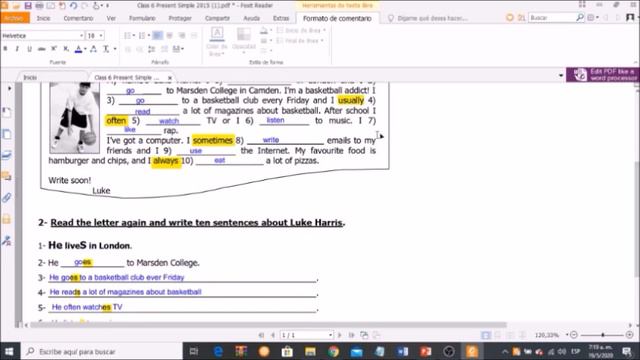
Task: Select align left paragraph icon
Action: (157, 36)
